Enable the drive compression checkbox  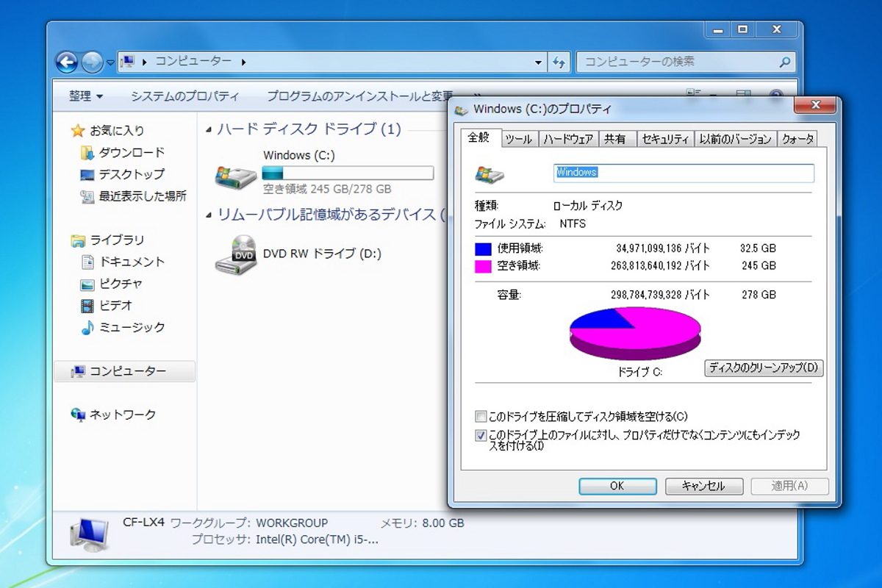[x=481, y=417]
